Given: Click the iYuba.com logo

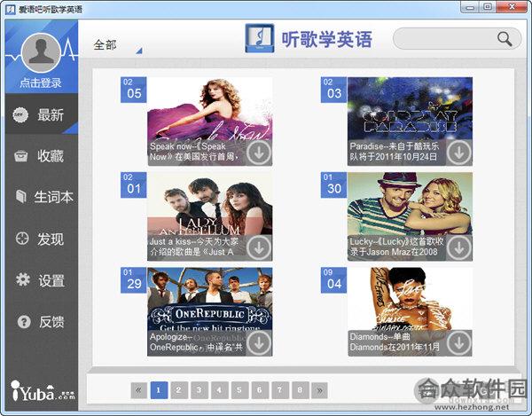Looking at the screenshot, I should click(43, 391).
